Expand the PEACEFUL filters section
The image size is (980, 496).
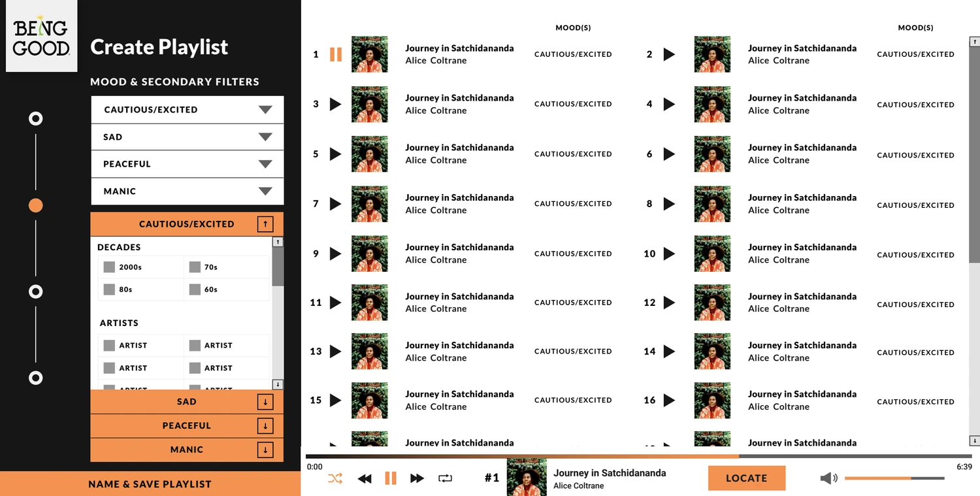pos(265,426)
